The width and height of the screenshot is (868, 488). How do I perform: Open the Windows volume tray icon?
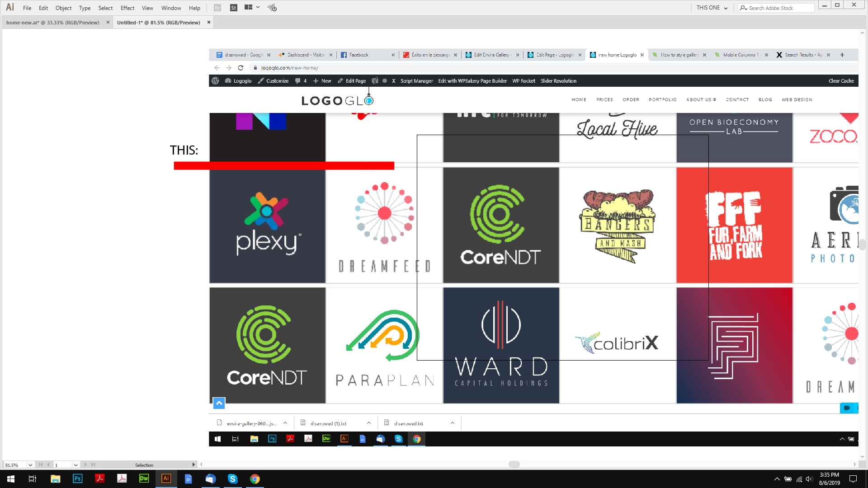[x=809, y=479]
